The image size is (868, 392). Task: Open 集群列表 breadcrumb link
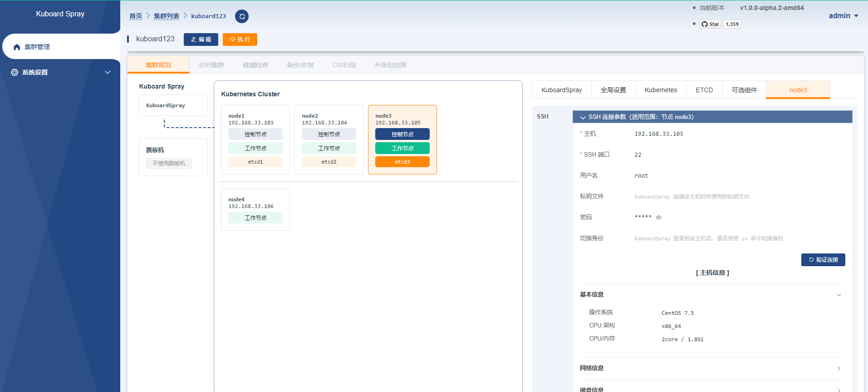[167, 16]
